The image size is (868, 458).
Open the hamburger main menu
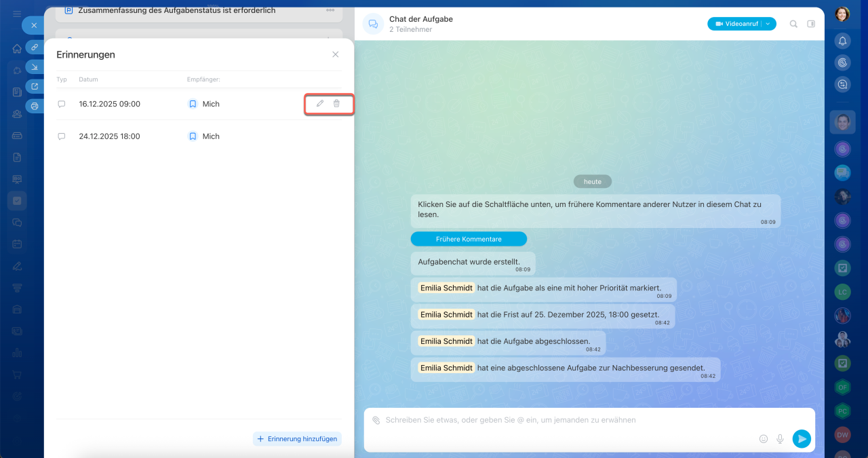[17, 14]
